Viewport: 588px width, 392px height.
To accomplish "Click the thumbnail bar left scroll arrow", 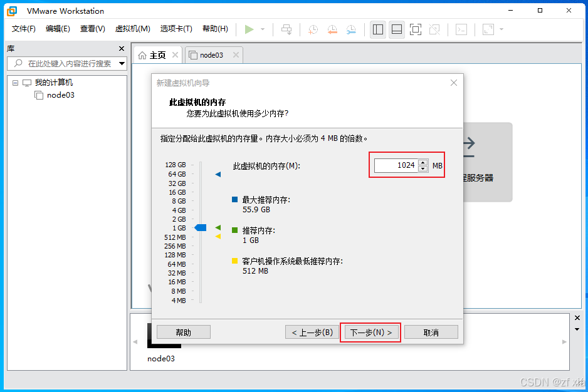I will pyautogui.click(x=135, y=342).
